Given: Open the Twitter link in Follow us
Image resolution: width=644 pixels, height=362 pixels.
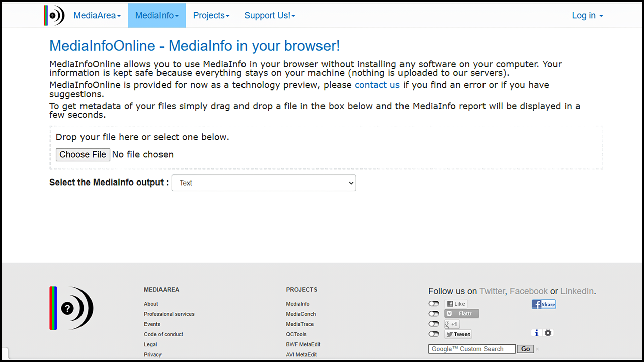Looking at the screenshot, I should [492, 291].
